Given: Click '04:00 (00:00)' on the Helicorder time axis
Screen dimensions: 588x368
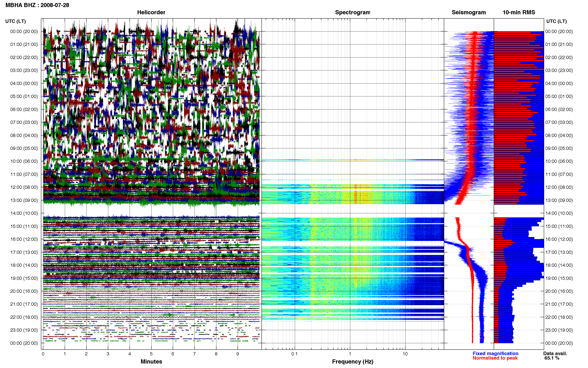Looking at the screenshot, I should pyautogui.click(x=24, y=83).
